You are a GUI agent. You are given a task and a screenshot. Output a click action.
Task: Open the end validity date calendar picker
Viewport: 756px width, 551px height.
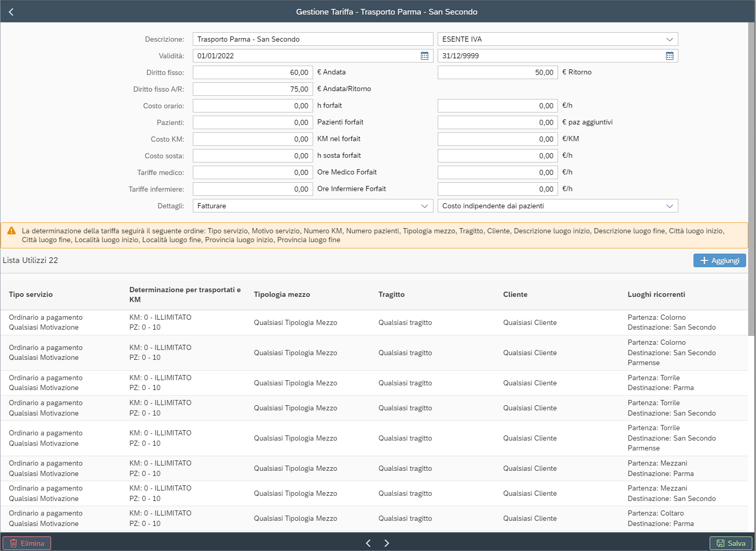(x=670, y=56)
